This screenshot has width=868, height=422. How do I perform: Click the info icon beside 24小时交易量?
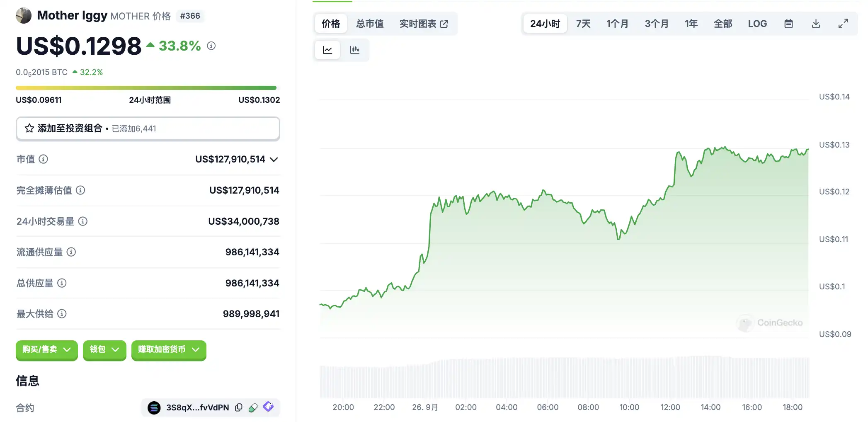(x=83, y=221)
